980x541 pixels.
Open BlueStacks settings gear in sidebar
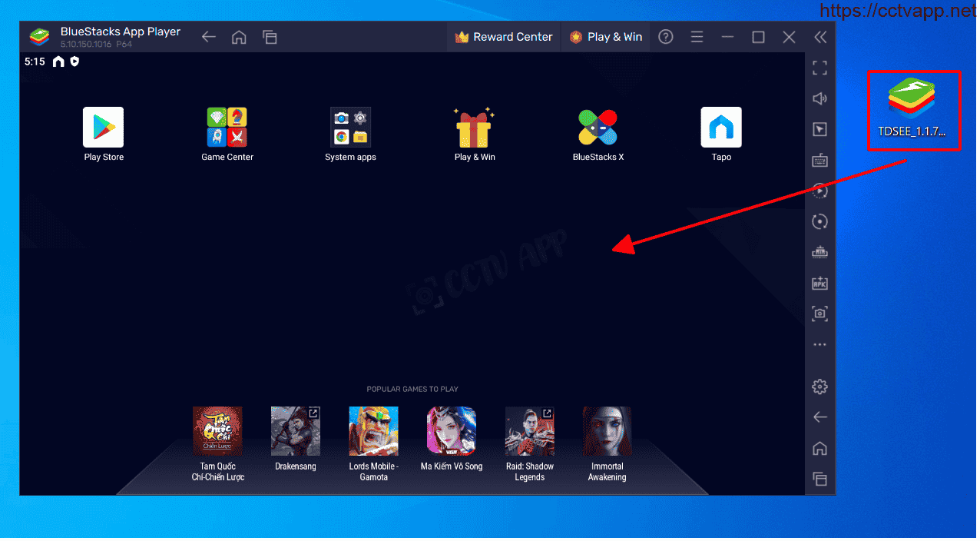[x=819, y=386]
